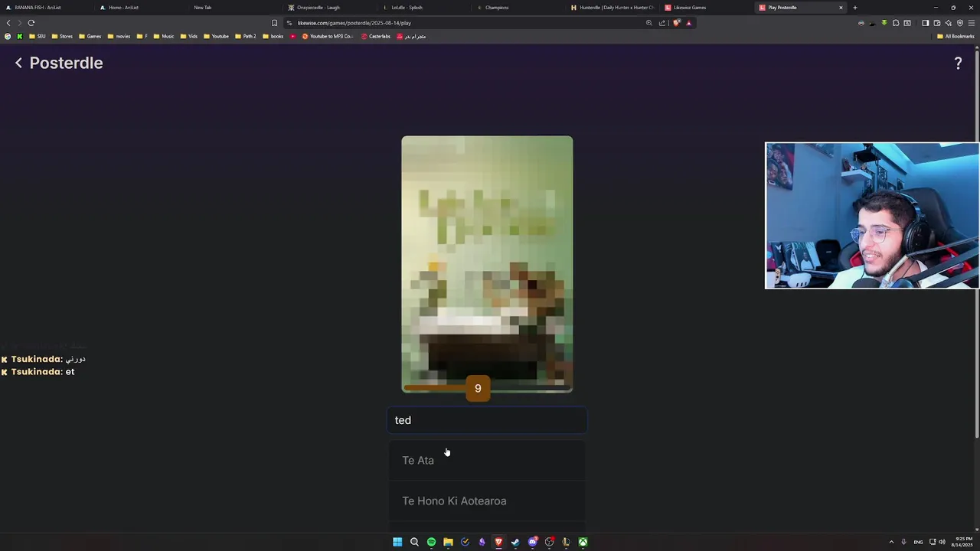Image resolution: width=980 pixels, height=551 pixels.
Task: Open the Brave Shields lion icon
Action: [676, 23]
